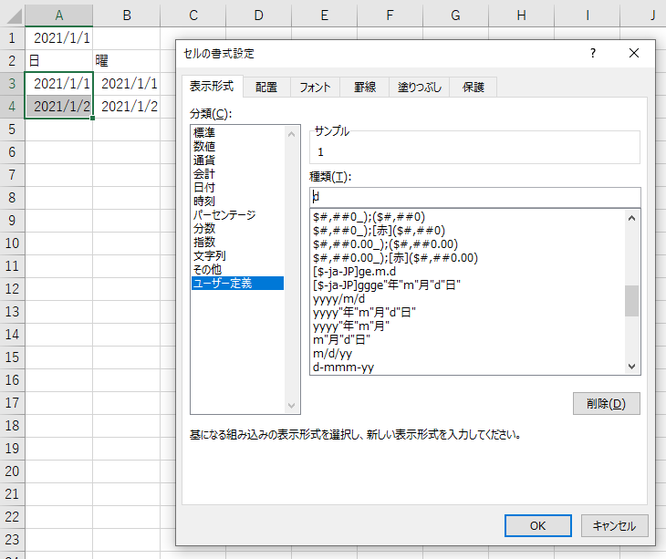Choose format [$-ja-JP]ge.m.d
The width and height of the screenshot is (666, 559).
pyautogui.click(x=354, y=271)
